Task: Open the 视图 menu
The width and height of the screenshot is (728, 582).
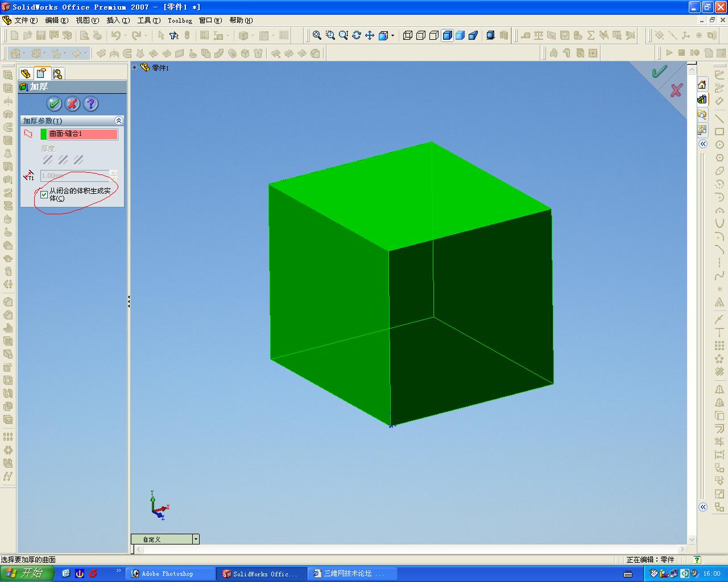Action: click(87, 20)
